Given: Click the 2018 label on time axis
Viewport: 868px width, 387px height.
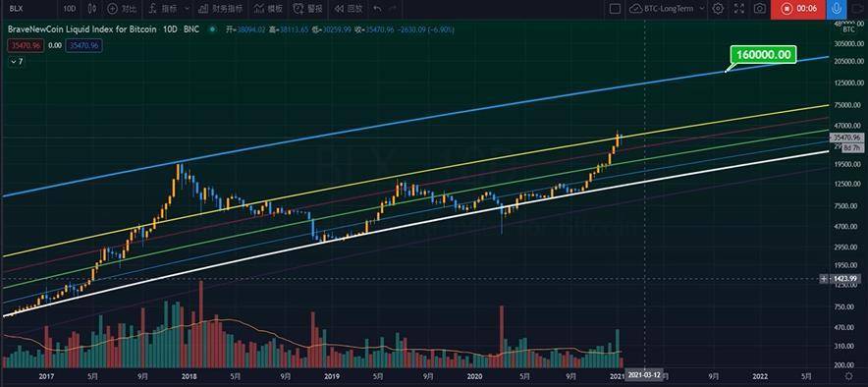Looking at the screenshot, I should (x=189, y=376).
